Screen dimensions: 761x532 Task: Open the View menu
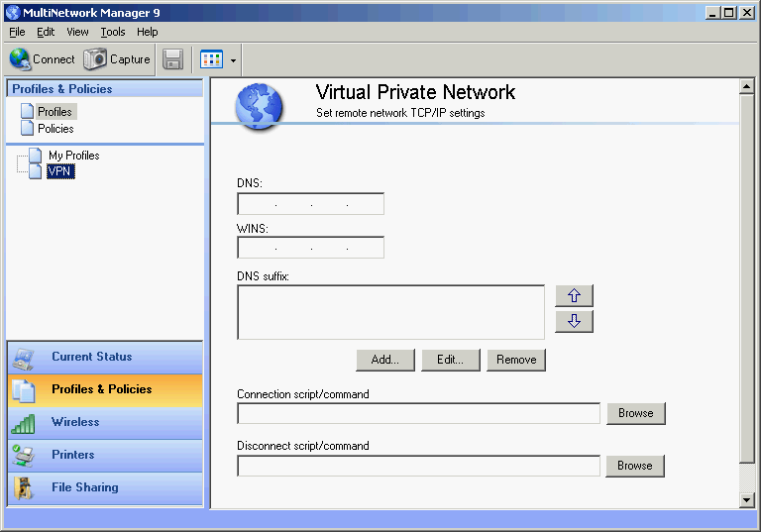coord(77,32)
